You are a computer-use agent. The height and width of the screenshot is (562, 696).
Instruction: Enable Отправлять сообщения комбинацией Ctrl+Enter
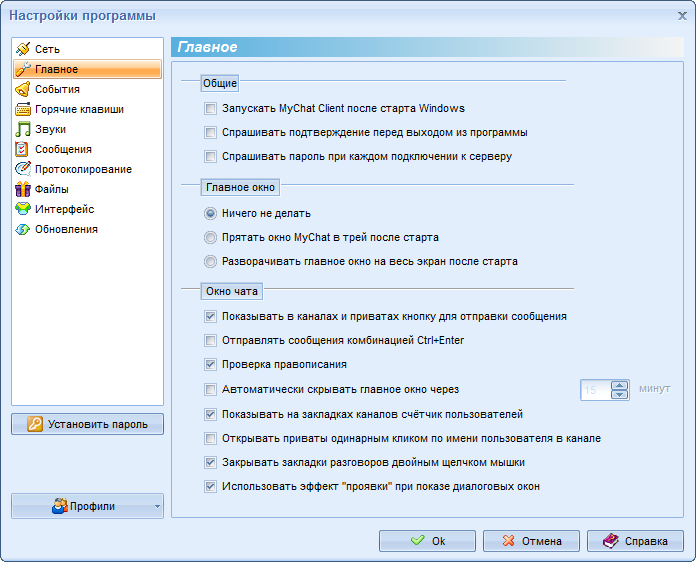(x=210, y=340)
